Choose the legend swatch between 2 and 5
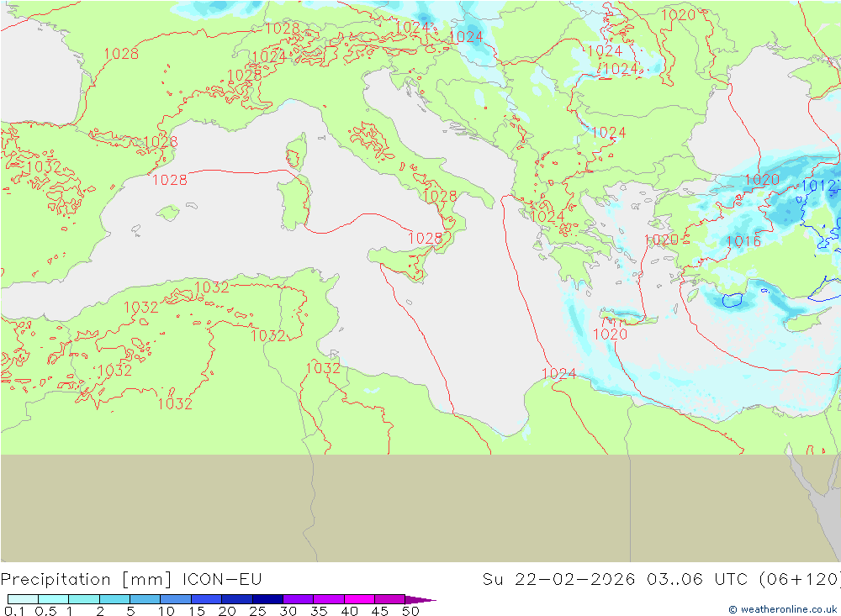 click(x=114, y=599)
